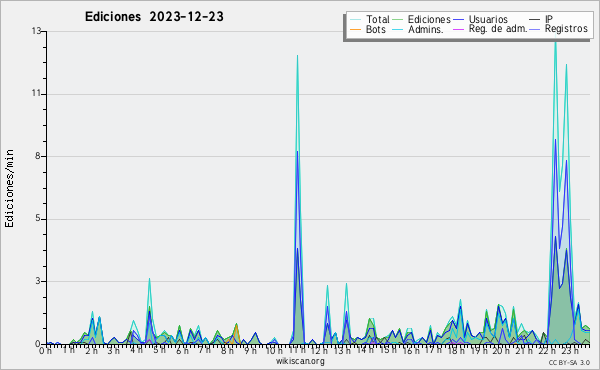Click the 'Admins.' legend label

point(426,29)
